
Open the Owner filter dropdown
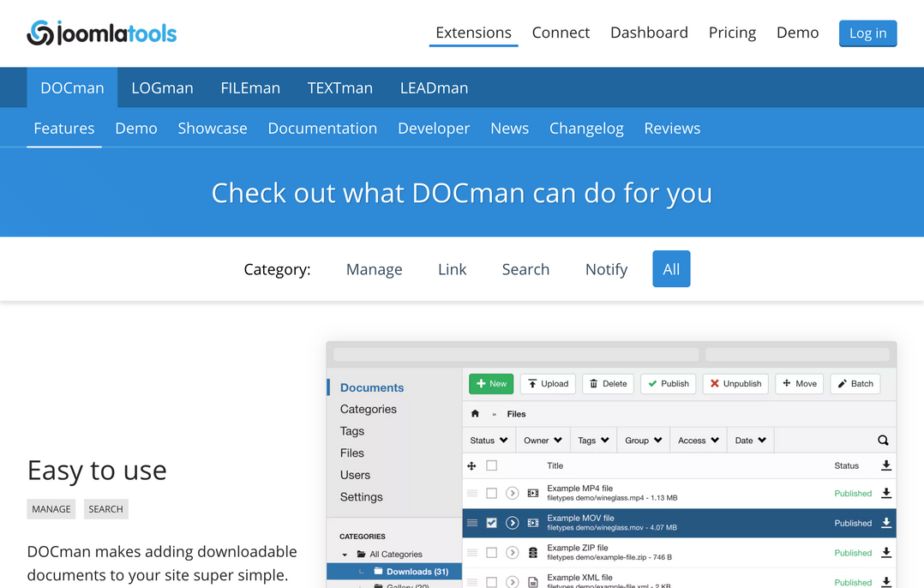(x=543, y=440)
